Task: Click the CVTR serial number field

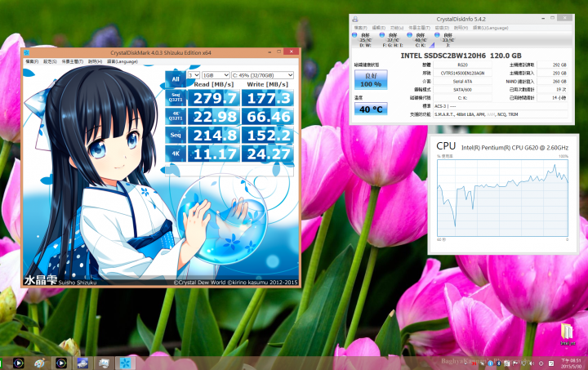Action: [462, 73]
